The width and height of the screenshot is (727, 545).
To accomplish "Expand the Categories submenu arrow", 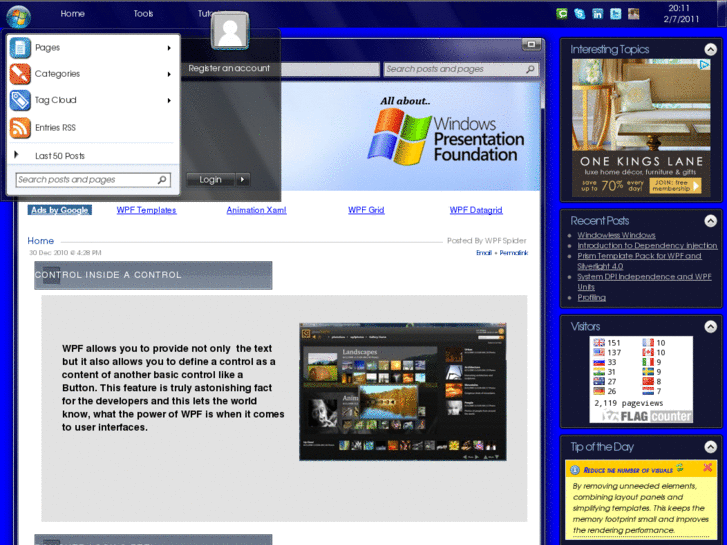I will (x=169, y=74).
